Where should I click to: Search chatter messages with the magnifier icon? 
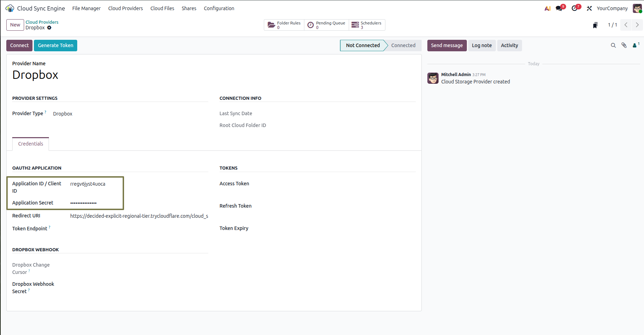tap(613, 45)
